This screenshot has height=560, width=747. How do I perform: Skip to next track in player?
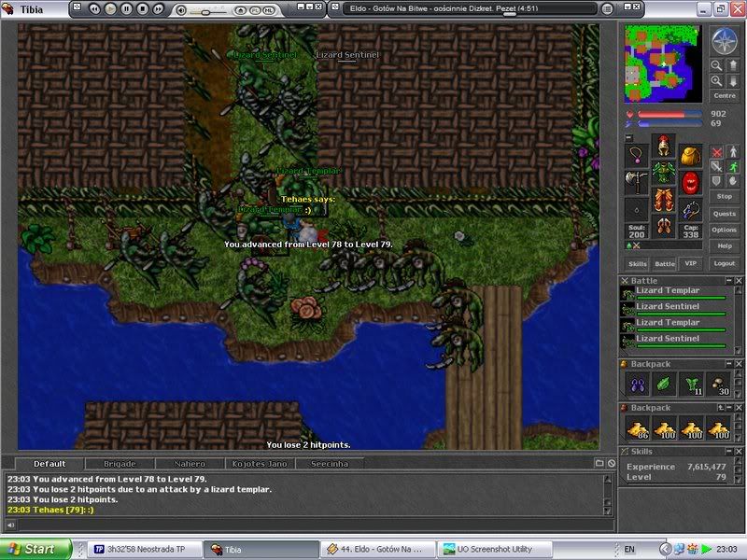[x=158, y=8]
